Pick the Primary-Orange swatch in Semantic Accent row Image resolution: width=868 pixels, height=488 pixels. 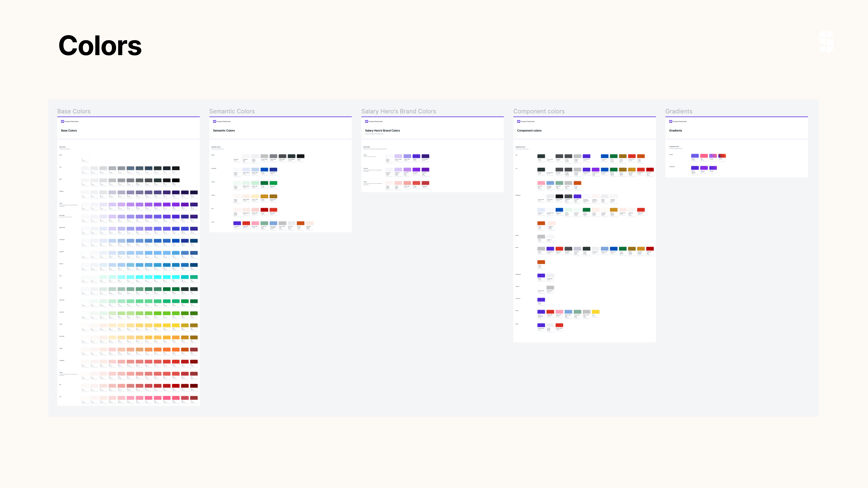301,223
